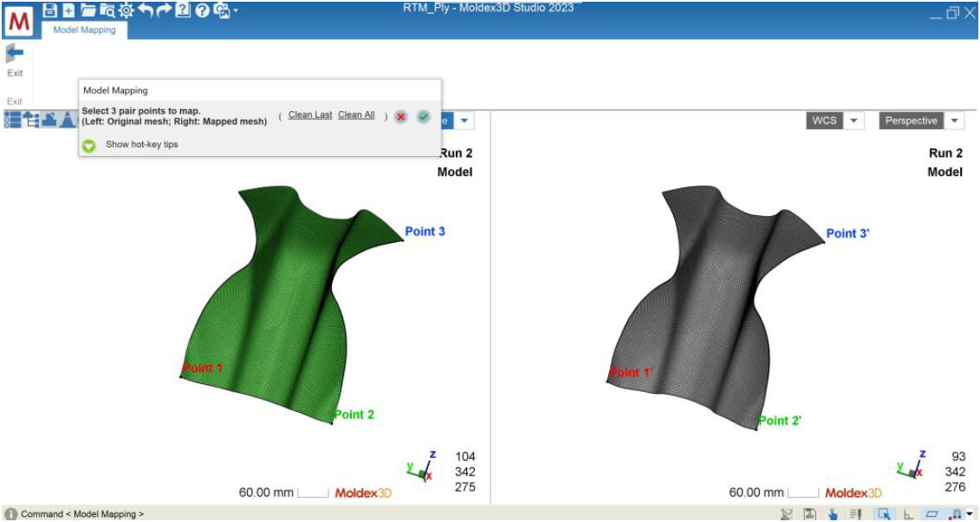
Task: Open the list view panel icon under the ribbon
Action: pyautogui.click(x=12, y=120)
